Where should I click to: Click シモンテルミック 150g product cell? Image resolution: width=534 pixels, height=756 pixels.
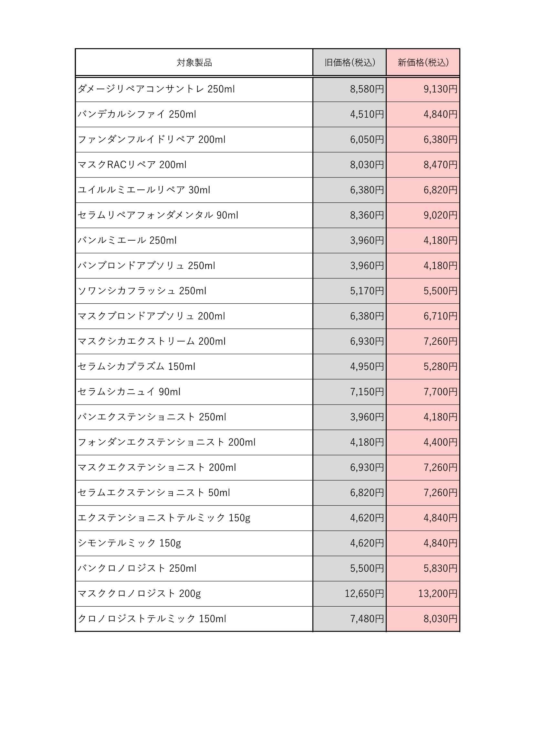click(194, 543)
